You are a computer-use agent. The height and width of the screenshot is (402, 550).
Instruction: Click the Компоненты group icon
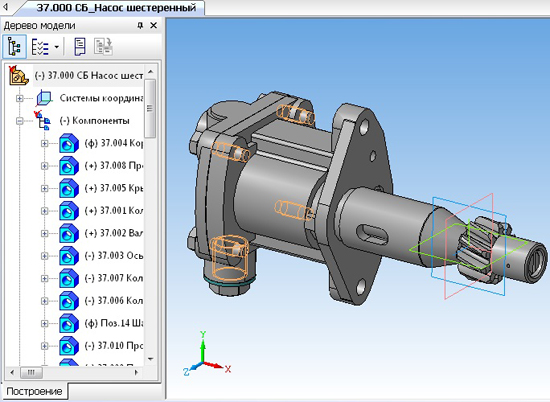[x=42, y=120]
